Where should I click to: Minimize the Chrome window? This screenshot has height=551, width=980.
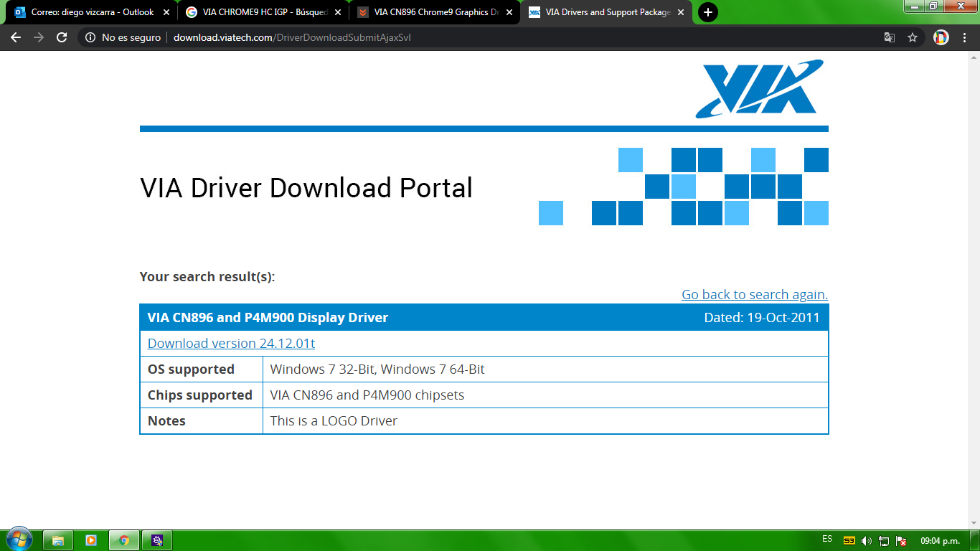pos(914,6)
